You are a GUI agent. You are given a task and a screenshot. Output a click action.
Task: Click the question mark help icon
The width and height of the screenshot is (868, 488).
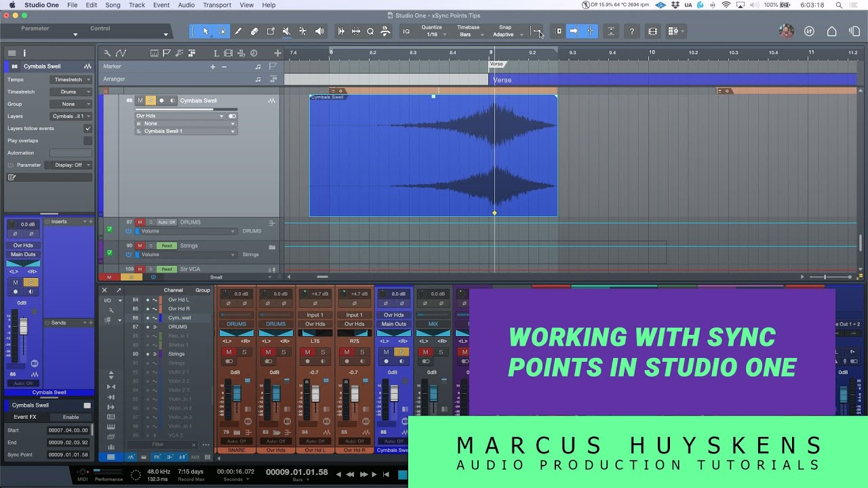tap(632, 31)
